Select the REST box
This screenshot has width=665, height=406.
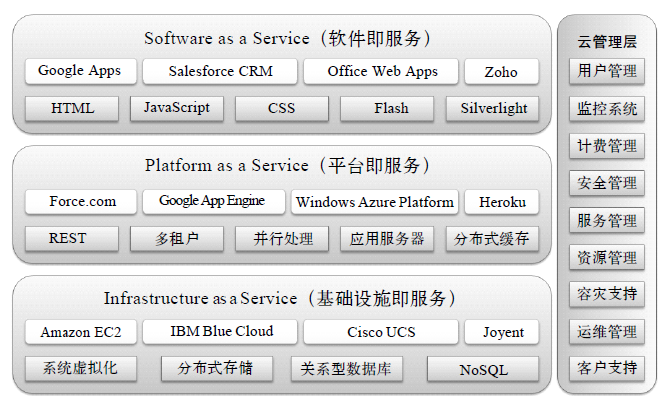click(72, 239)
